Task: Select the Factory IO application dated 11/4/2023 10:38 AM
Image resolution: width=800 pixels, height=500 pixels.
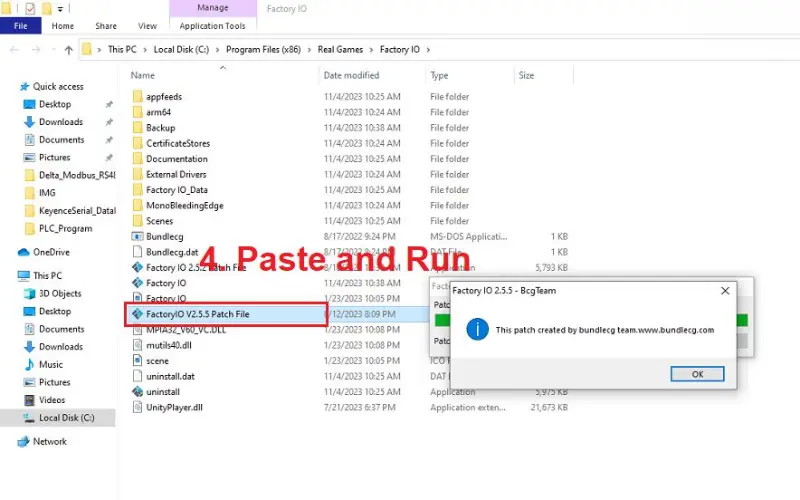Action: pyautogui.click(x=166, y=283)
